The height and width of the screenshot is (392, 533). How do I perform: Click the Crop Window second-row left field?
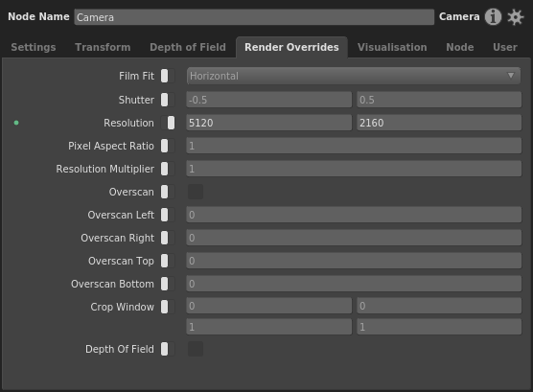268,327
